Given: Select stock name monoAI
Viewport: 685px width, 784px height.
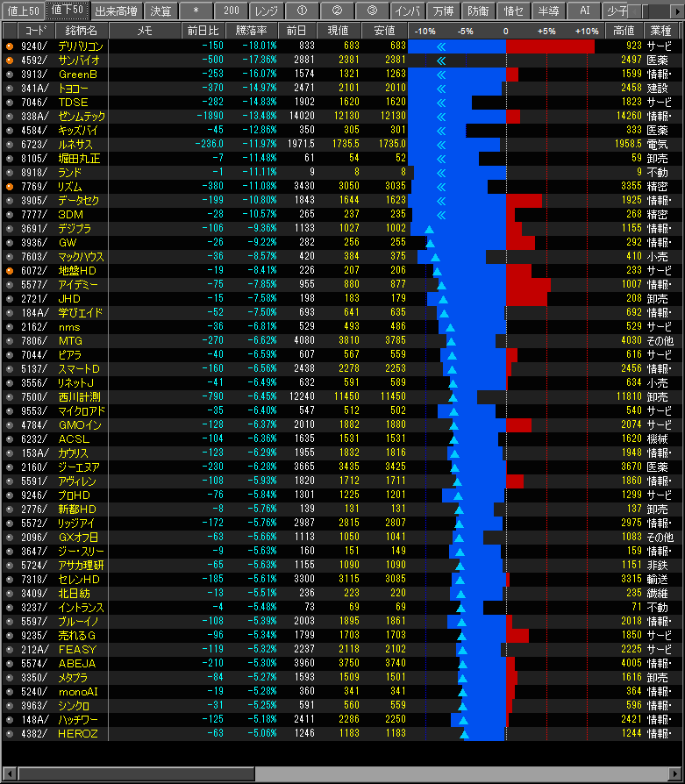Looking at the screenshot, I should click(78, 692).
